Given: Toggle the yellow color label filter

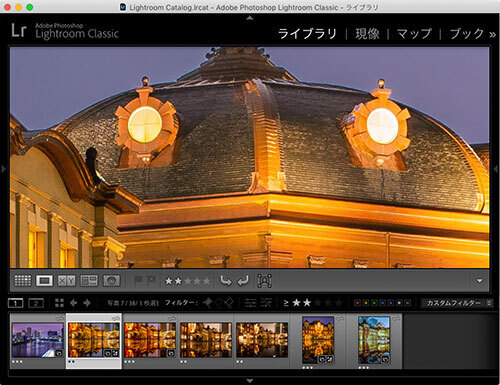Looking at the screenshot, I should point(366,303).
